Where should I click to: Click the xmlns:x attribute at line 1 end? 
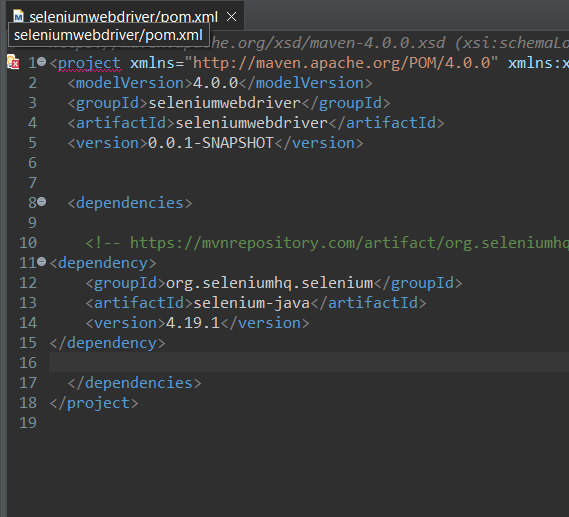(x=539, y=63)
